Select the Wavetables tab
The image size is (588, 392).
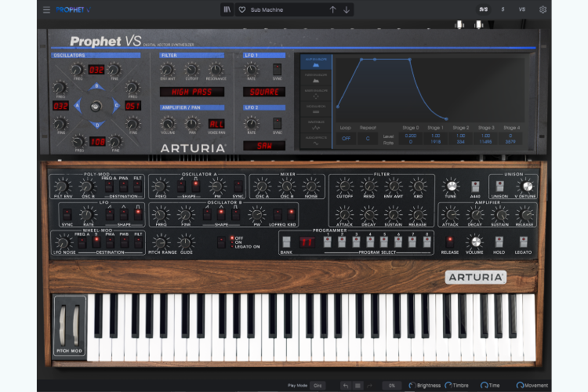point(316,125)
